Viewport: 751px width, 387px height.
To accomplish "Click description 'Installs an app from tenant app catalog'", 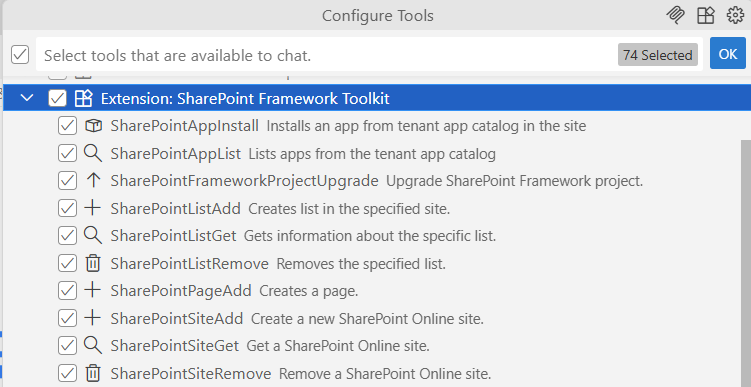I will (426, 126).
